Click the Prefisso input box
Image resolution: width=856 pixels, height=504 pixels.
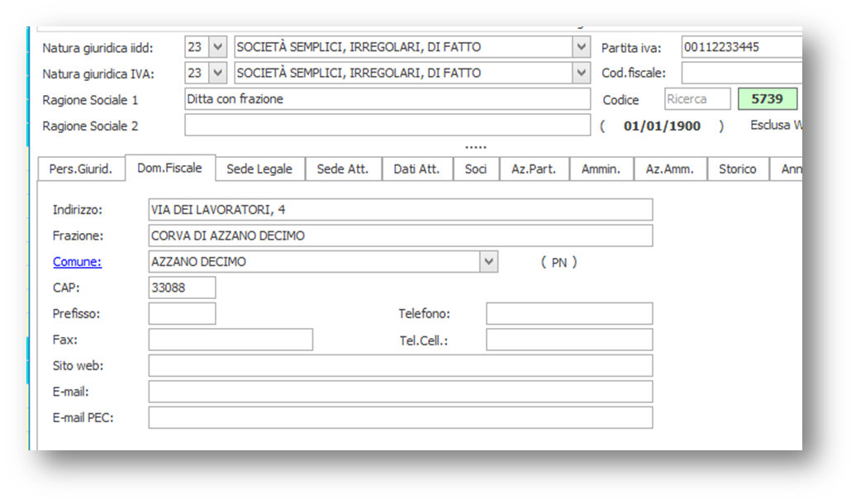tap(182, 313)
